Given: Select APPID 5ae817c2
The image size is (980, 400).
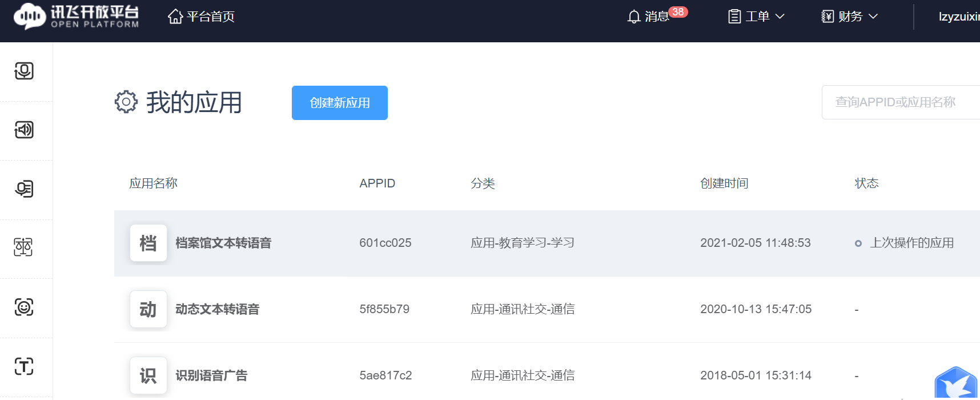Looking at the screenshot, I should (x=385, y=375).
